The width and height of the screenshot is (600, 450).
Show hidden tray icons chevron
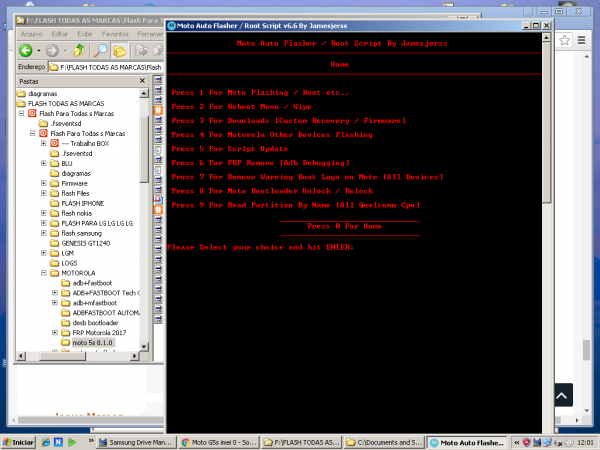pos(516,442)
